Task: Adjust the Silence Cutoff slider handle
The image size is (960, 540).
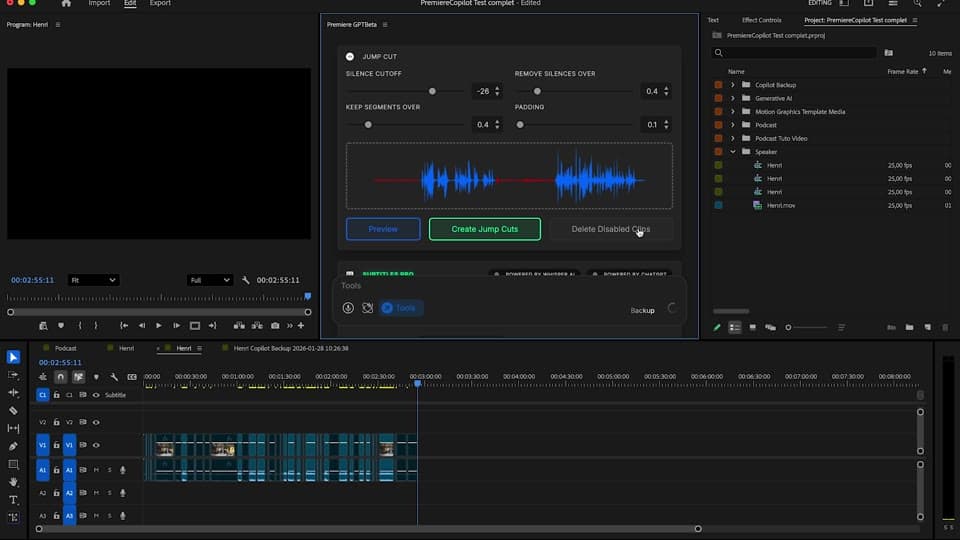Action: click(432, 91)
